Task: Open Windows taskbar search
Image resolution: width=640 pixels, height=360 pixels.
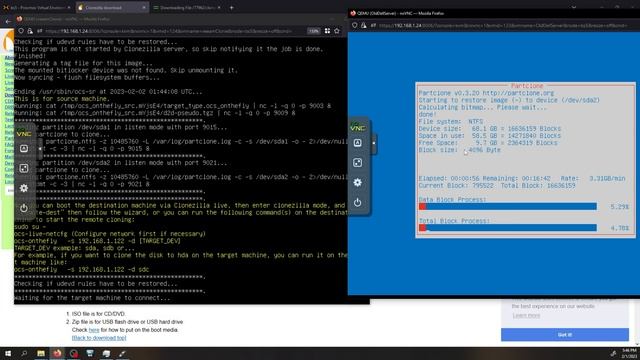Action: point(24,353)
